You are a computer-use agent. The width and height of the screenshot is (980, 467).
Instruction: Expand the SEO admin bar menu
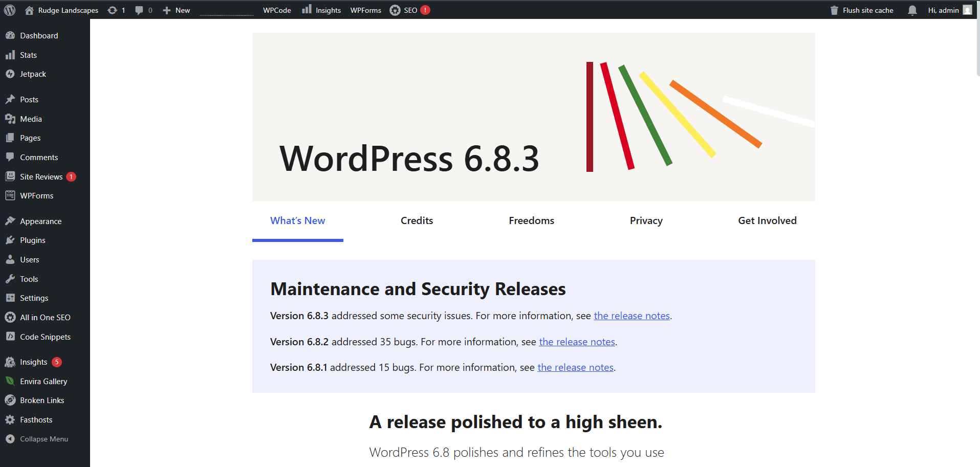click(x=409, y=10)
